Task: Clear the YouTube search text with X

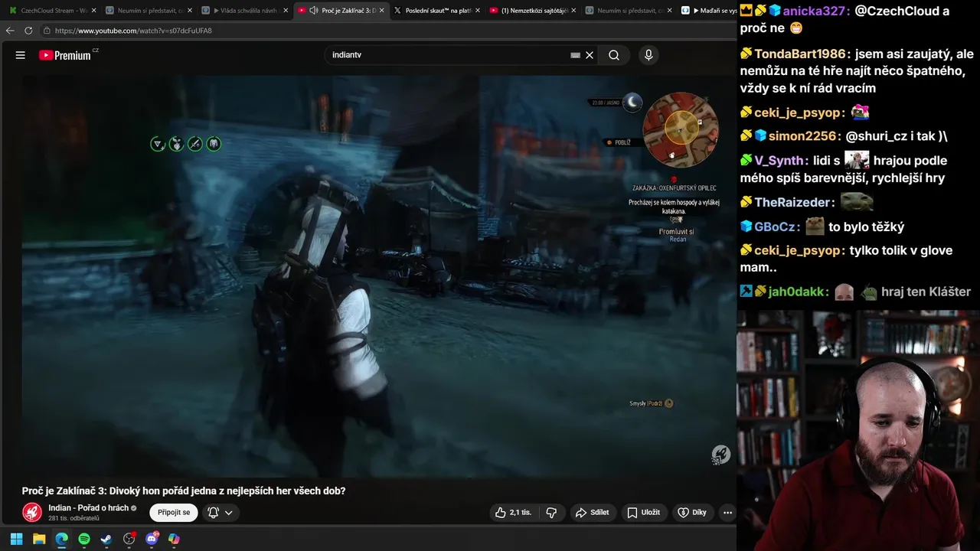Action: coord(590,55)
